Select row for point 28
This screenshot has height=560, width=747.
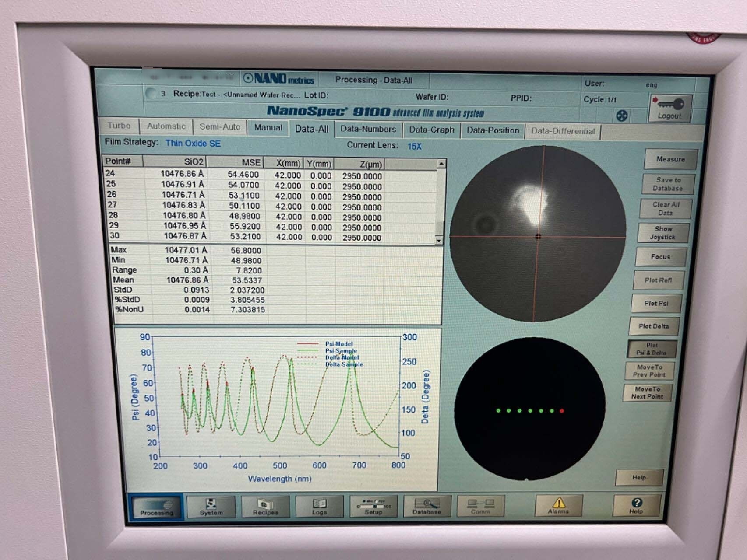pos(270,216)
